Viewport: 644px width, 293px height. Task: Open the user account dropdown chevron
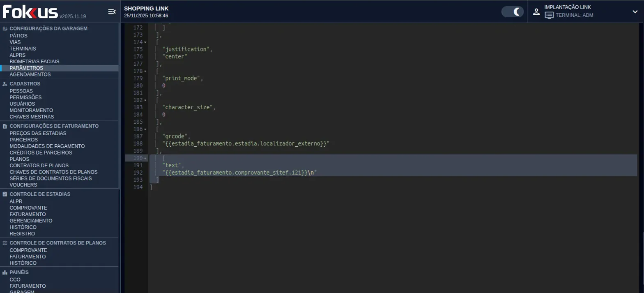635,12
